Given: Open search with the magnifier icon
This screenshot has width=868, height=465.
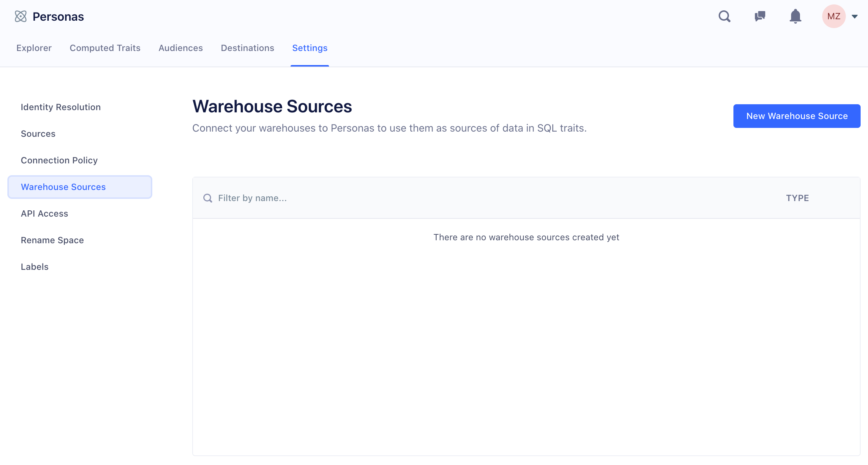Looking at the screenshot, I should pos(724,16).
